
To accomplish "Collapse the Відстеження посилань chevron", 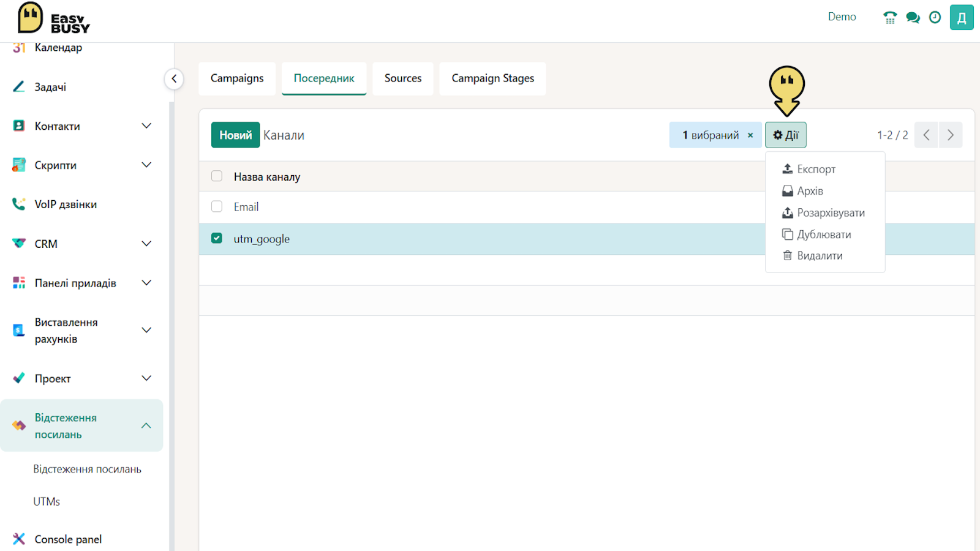I will coord(146,425).
